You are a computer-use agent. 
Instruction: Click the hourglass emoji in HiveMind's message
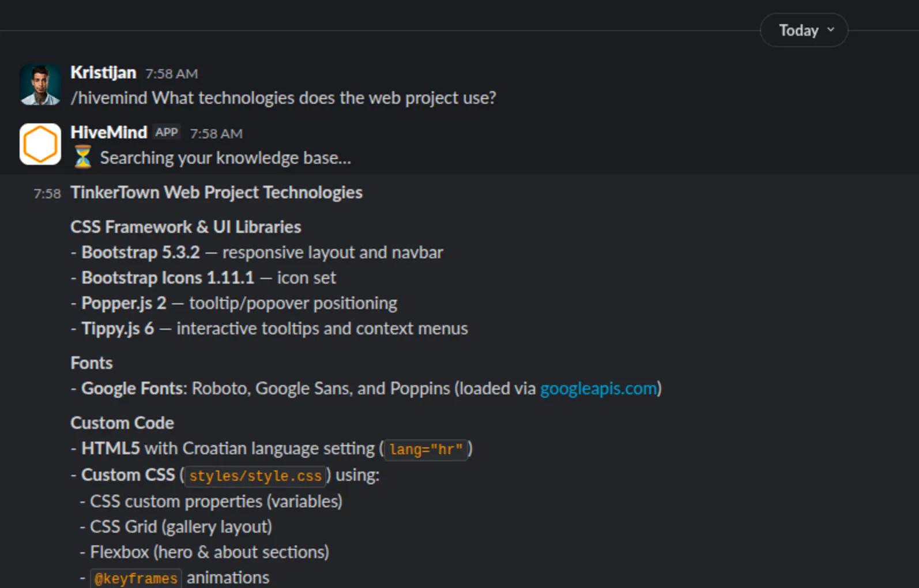(83, 157)
